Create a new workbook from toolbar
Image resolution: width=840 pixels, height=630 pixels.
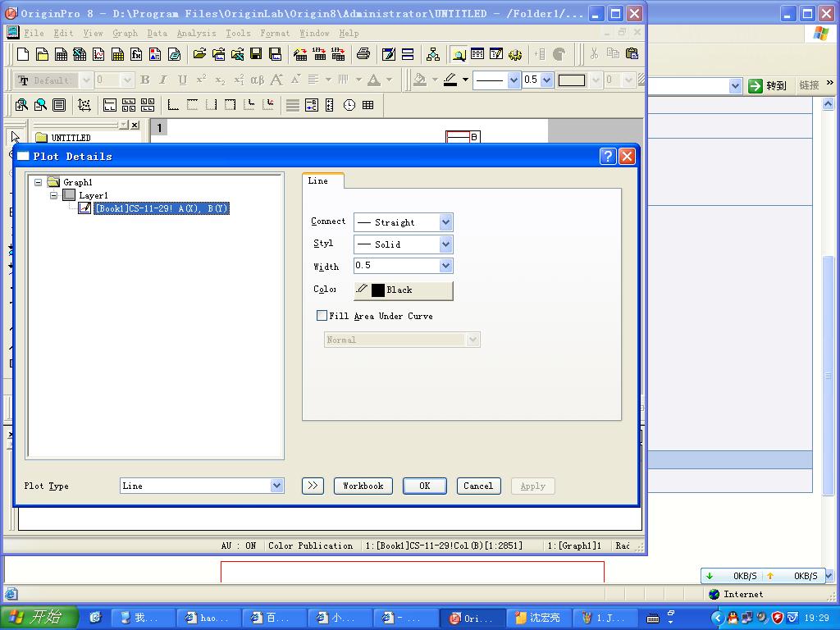[x=61, y=54]
